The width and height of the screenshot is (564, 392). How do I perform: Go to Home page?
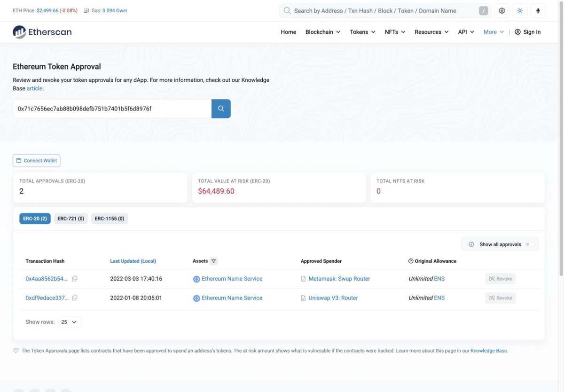289,32
